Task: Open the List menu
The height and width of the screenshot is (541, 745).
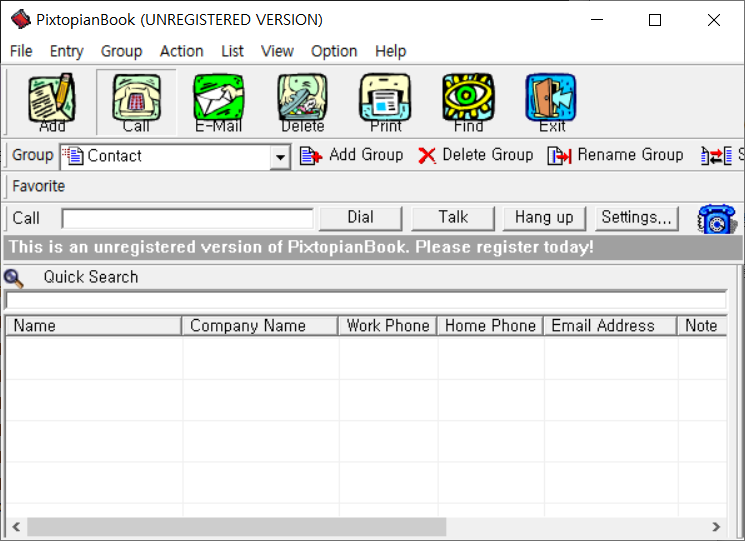Action: point(232,51)
